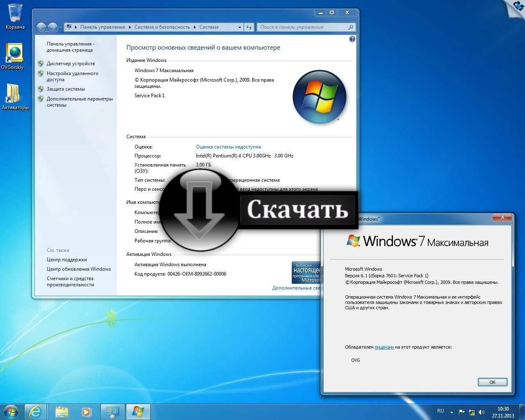Screen dimensions: 525x420
Task: Expand arrow after Система и безопасность breadcrumb
Action: (194, 27)
